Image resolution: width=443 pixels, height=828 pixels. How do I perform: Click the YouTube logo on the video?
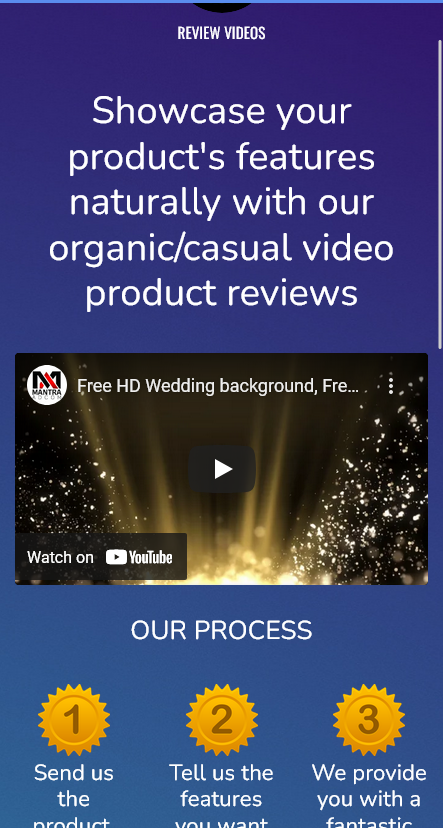click(139, 558)
